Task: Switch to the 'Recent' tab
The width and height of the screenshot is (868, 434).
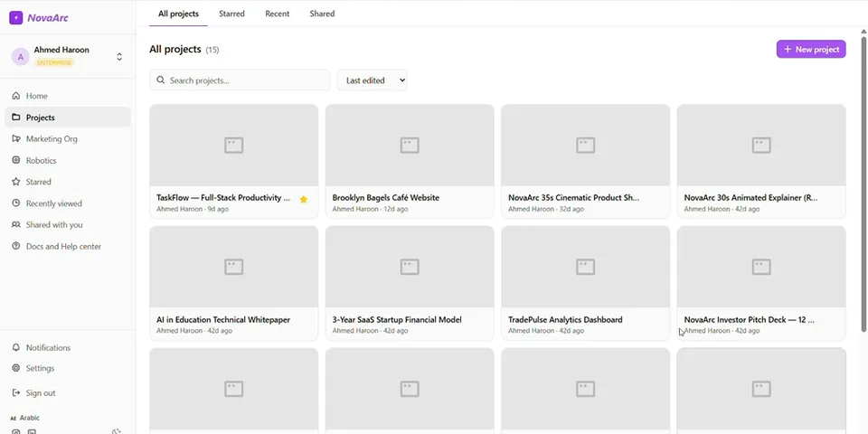Action: coord(278,14)
